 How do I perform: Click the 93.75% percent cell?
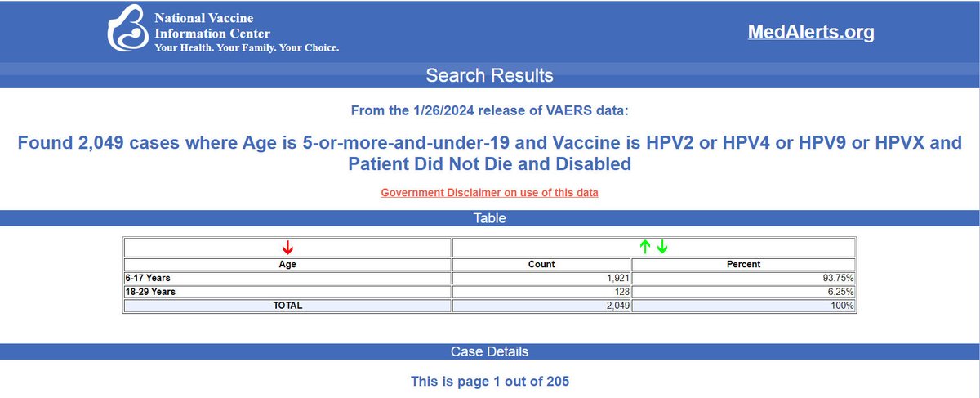coord(743,278)
